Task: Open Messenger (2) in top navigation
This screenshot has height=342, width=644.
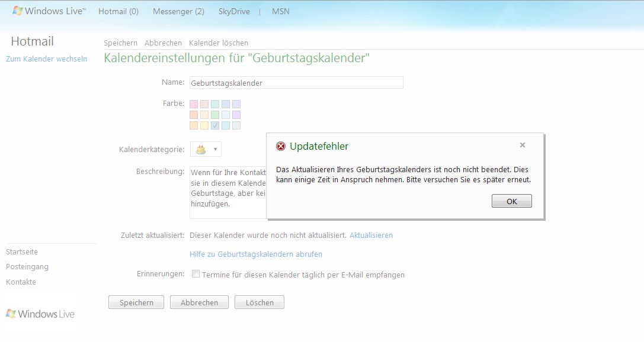Action: (x=178, y=11)
